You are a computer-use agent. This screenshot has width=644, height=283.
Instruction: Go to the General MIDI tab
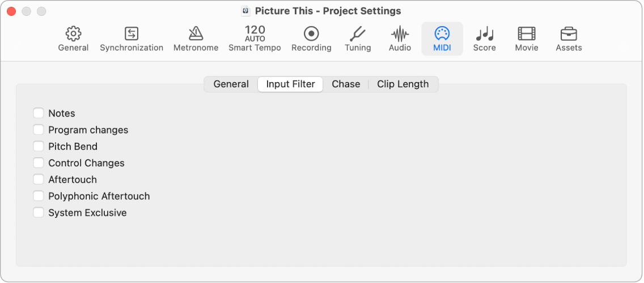pyautogui.click(x=231, y=84)
